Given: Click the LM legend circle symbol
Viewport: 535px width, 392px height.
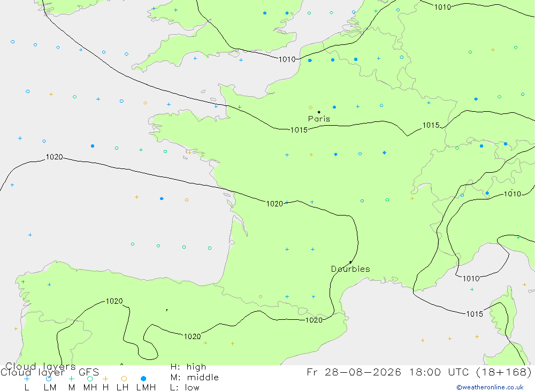Looking at the screenshot, I should 49,379.
